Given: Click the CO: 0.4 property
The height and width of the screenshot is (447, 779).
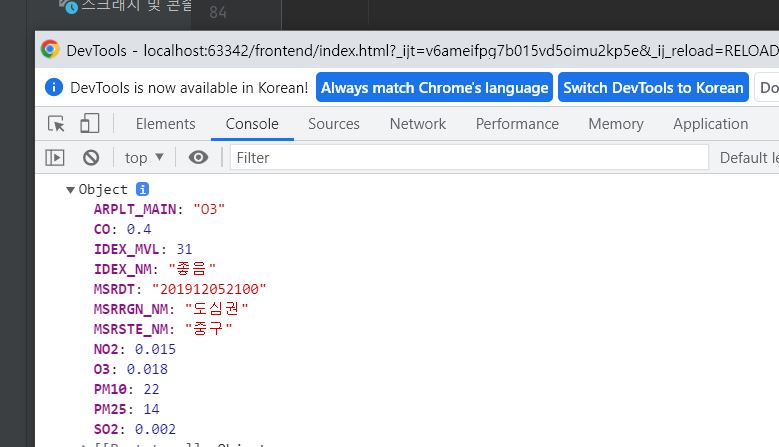Looking at the screenshot, I should [122, 229].
